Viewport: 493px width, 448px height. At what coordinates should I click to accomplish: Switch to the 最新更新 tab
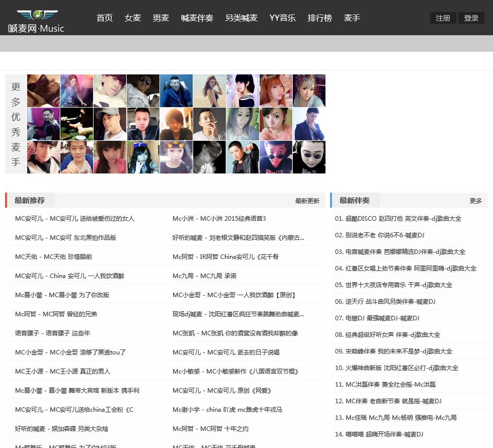click(307, 201)
